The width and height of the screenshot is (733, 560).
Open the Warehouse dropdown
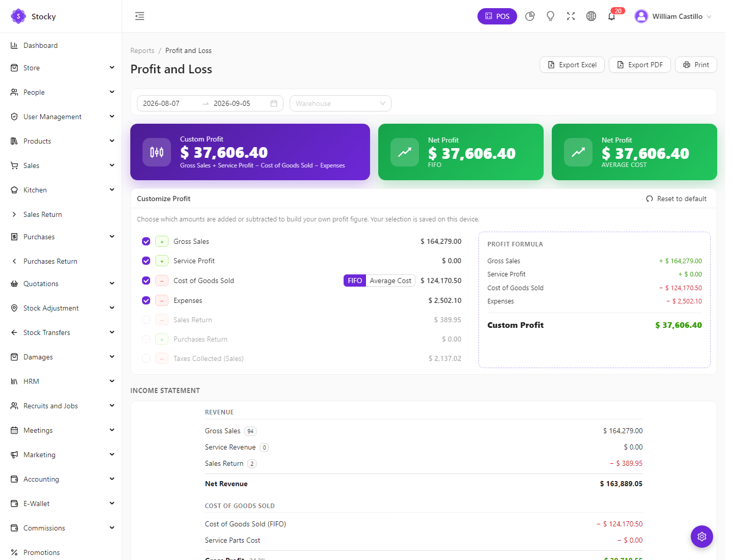point(341,103)
